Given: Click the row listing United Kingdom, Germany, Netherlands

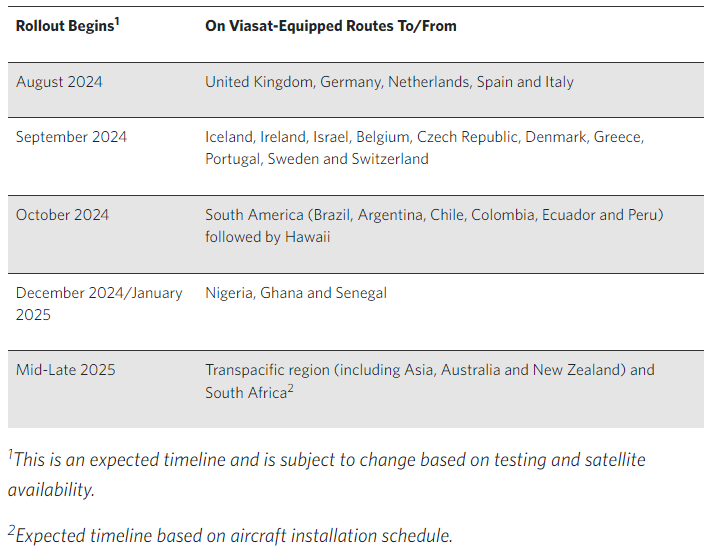Looking at the screenshot, I should 389,82.
